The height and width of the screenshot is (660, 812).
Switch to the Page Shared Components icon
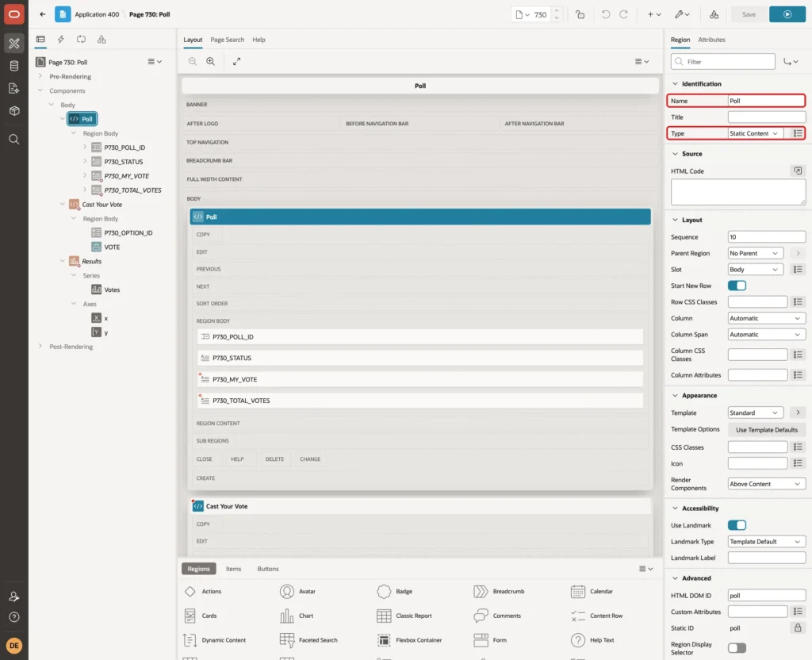(101, 40)
